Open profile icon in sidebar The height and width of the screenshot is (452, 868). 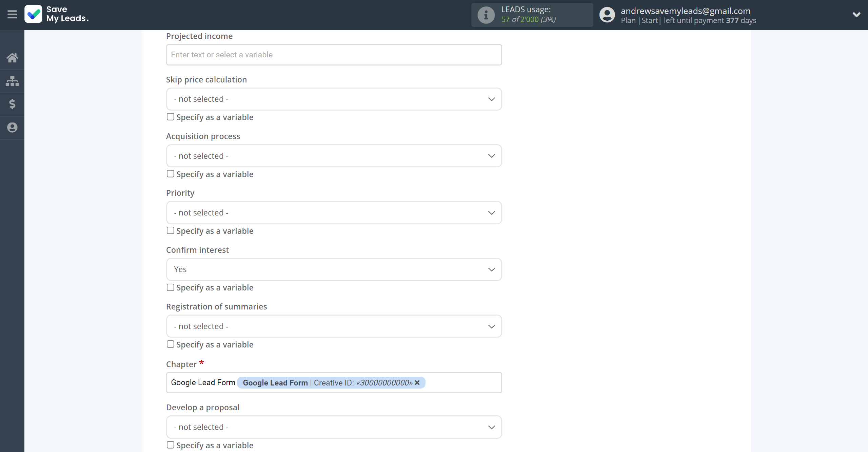[x=12, y=128]
